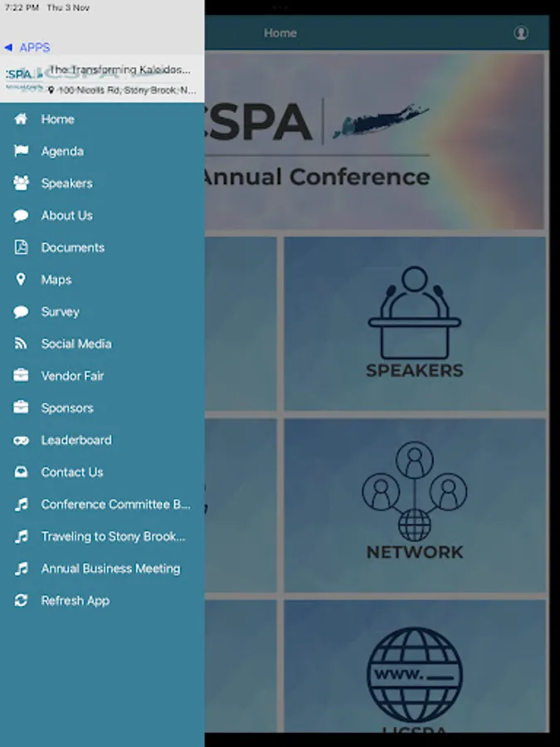The width and height of the screenshot is (560, 747).
Task: Open the user profile icon in header
Action: (521, 33)
